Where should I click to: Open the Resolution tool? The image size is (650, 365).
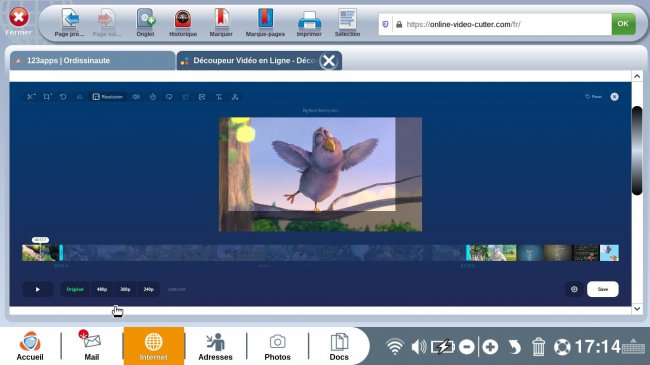pyautogui.click(x=108, y=97)
